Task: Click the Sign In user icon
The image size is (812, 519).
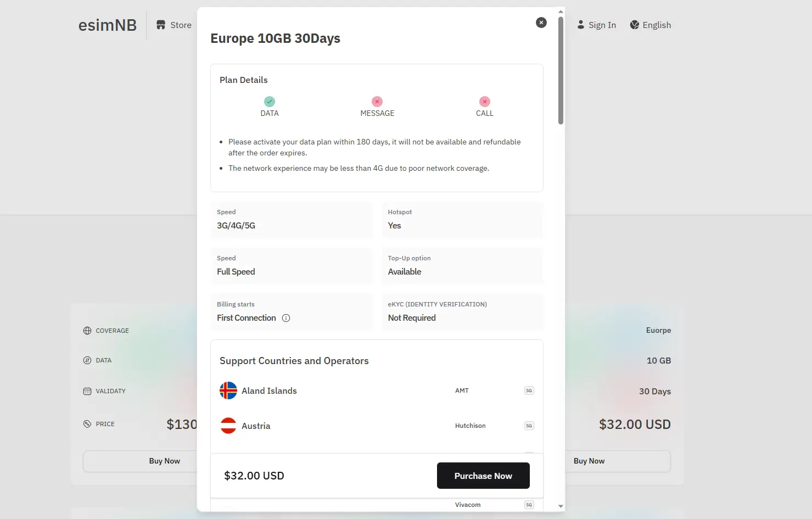Action: (581, 24)
